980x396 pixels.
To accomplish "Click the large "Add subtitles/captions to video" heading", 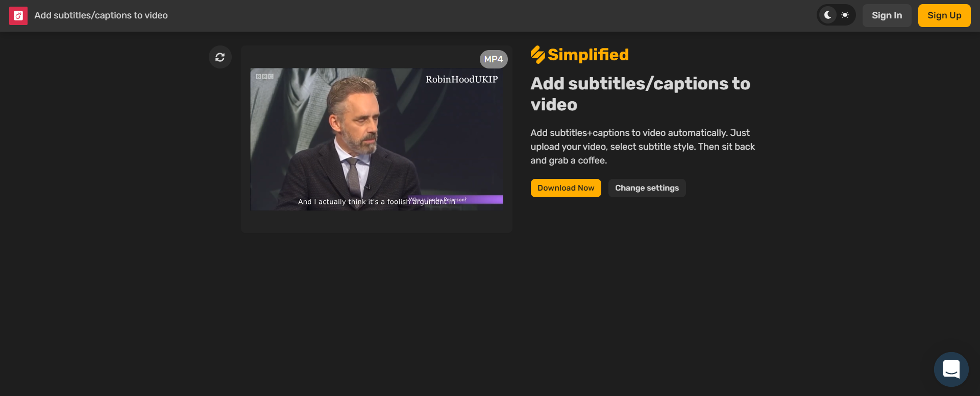I will click(640, 94).
